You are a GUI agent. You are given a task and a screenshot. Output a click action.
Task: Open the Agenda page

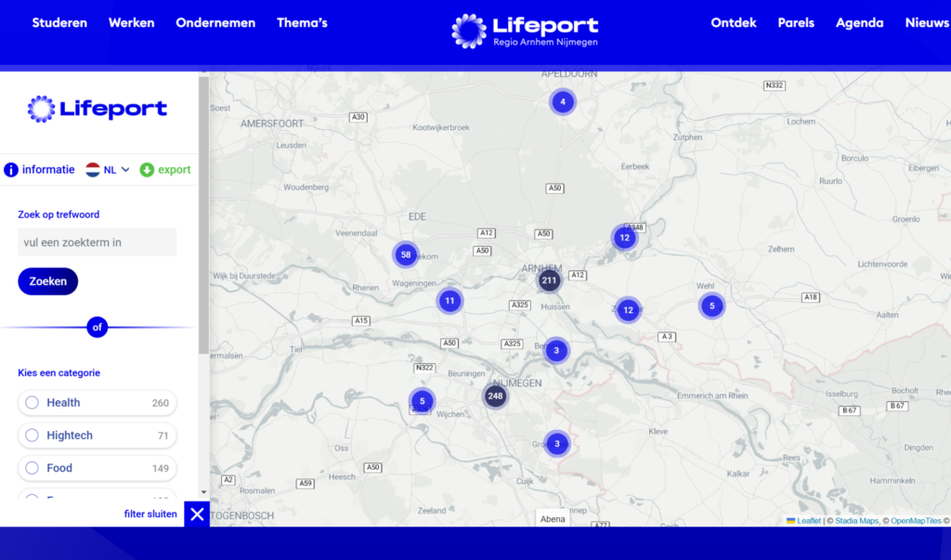[x=859, y=23]
